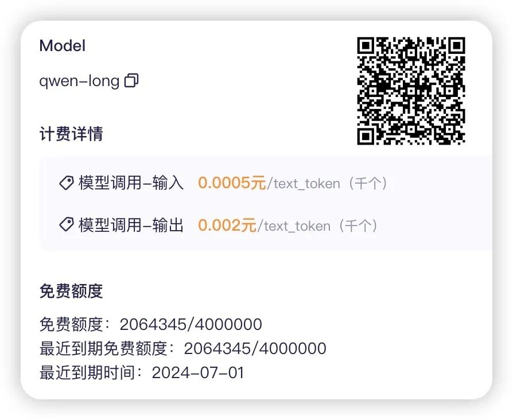Click the 0.002元 output price
513x420 pixels.
[x=227, y=225]
